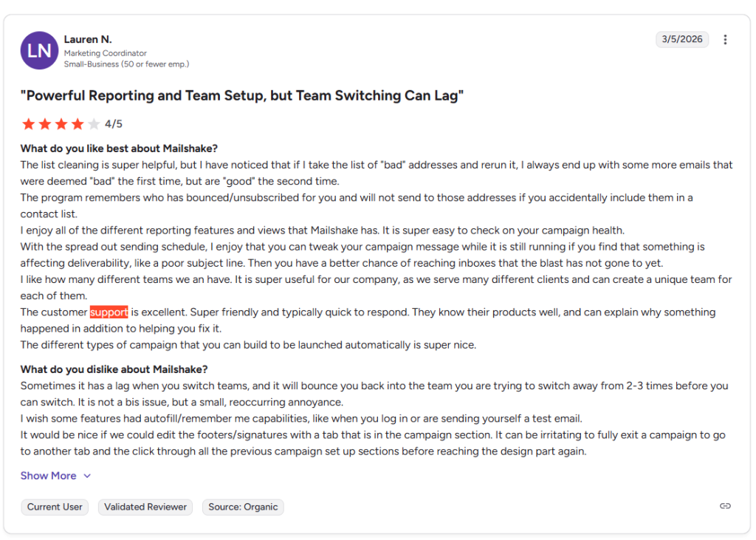Screen dimensions: 756x540
Task: Select the Current User tag
Action: pos(54,507)
